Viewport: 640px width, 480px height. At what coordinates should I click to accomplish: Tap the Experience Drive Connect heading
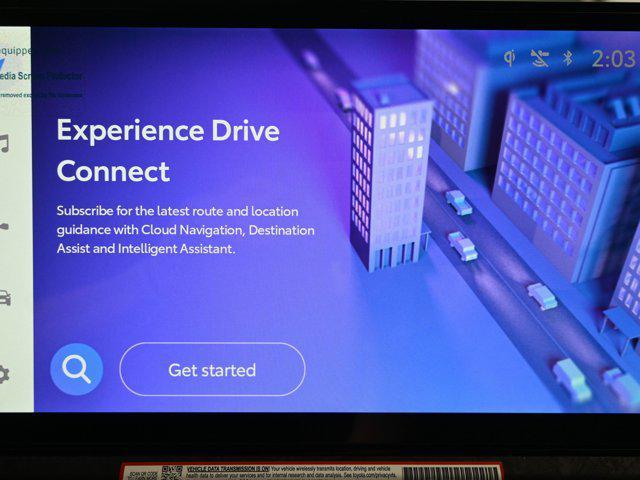click(x=167, y=150)
